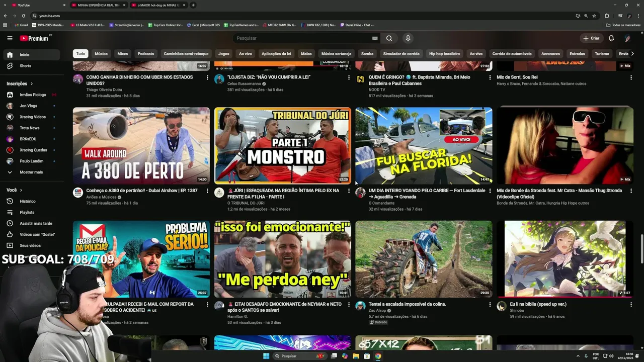
Task: Open a new Chrome tab
Action: 193,5
